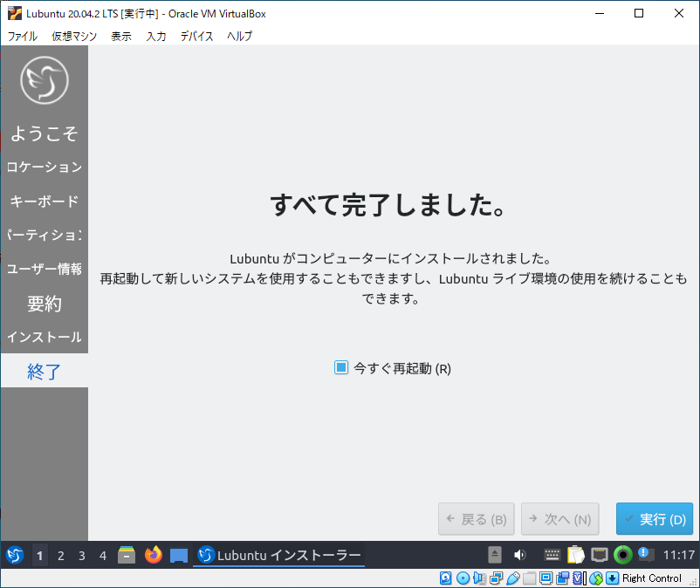Click the VirtualBox hard disk status icon
The height and width of the screenshot is (588, 700).
pyautogui.click(x=445, y=578)
